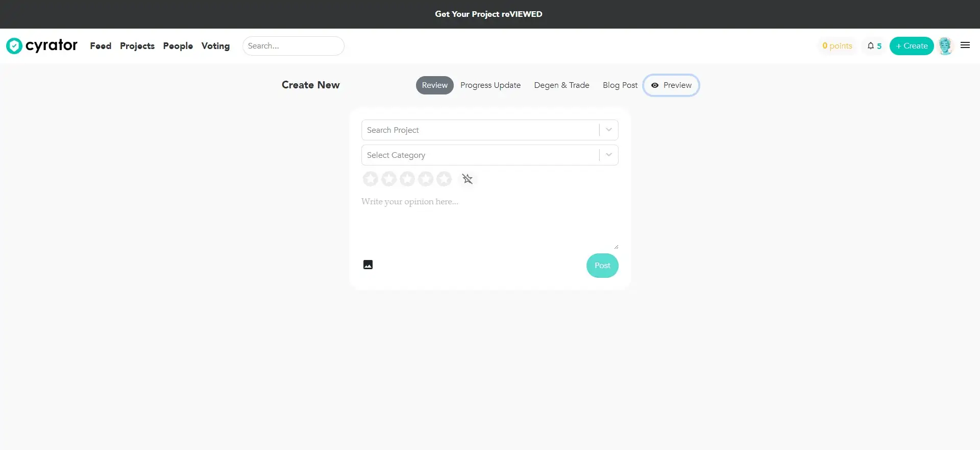Go to the Projects page
This screenshot has height=450, width=980.
coord(137,46)
